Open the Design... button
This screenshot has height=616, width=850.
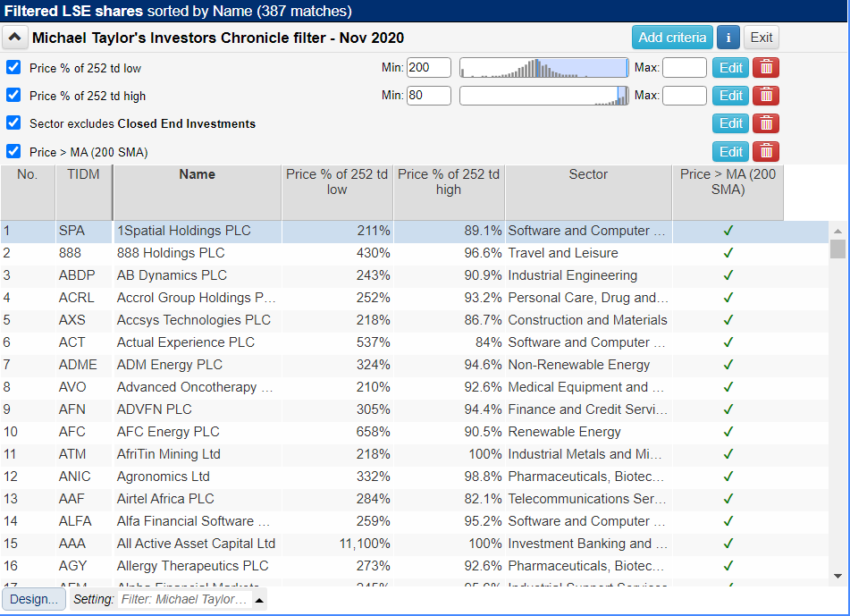tap(34, 599)
